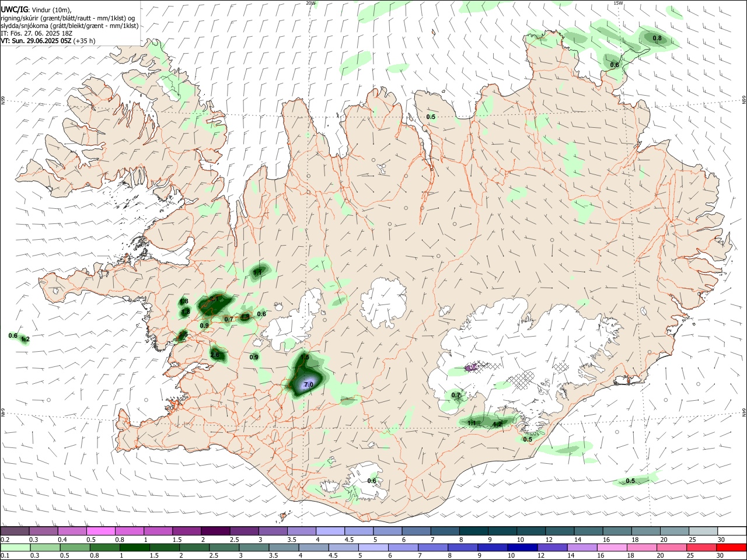This screenshot has height=560, width=747.
Task: Click the 15W longitude label at the top
Action: (619, 3)
